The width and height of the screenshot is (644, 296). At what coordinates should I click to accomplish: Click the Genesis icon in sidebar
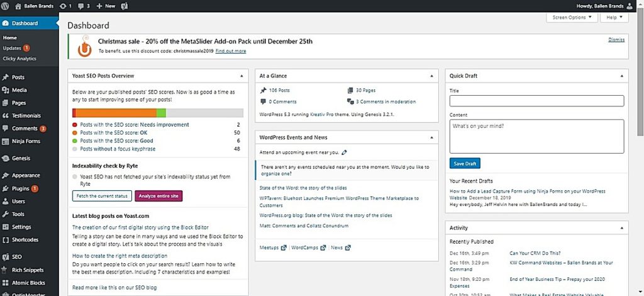click(5, 158)
